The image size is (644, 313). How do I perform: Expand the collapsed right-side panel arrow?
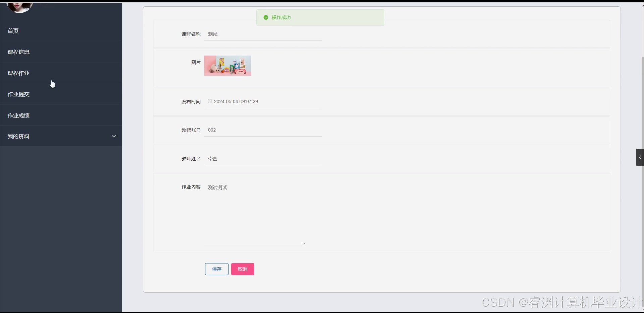(640, 157)
